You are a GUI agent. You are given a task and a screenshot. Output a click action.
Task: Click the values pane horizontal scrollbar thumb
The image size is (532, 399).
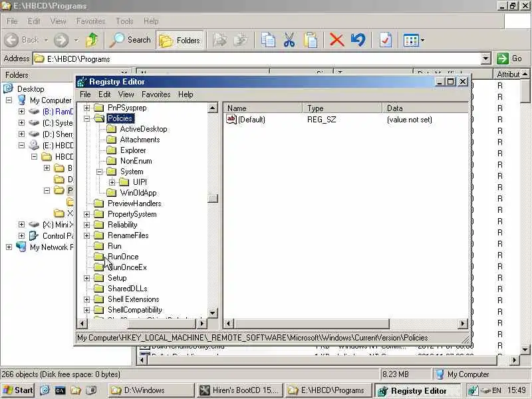[311, 324]
